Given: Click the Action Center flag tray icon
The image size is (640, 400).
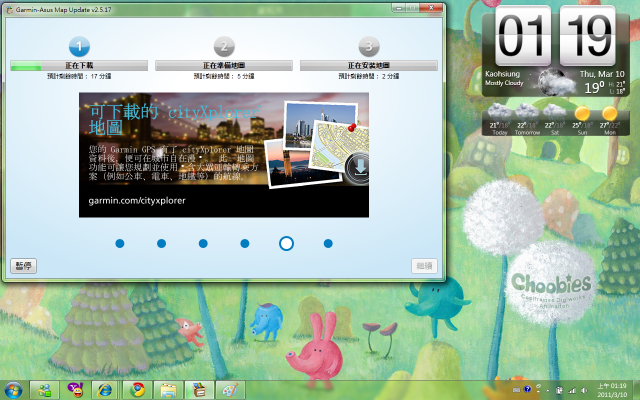Looking at the screenshot, I should click(x=560, y=390).
